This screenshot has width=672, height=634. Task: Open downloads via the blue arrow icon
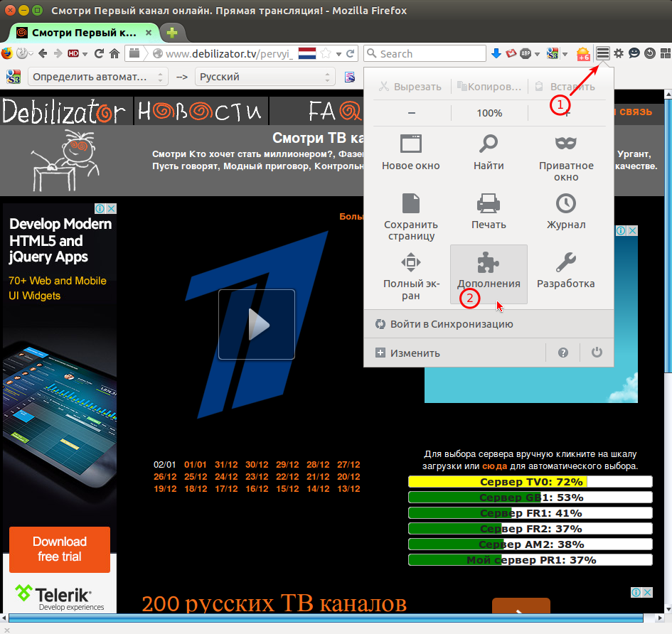click(x=496, y=53)
